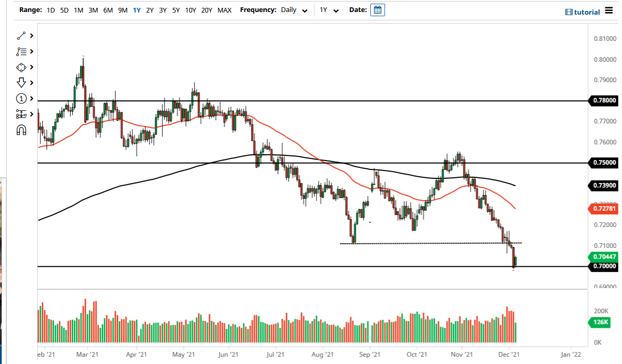Viewport: 622px width, 364px height.
Task: Expand the trendline tool options chevron
Action: (x=30, y=36)
